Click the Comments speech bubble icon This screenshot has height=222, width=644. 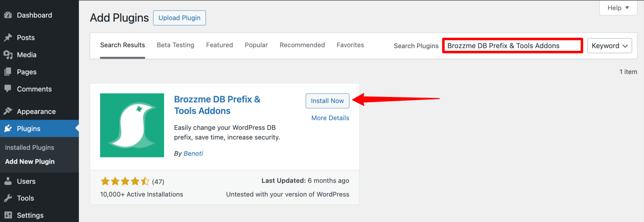[x=8, y=89]
